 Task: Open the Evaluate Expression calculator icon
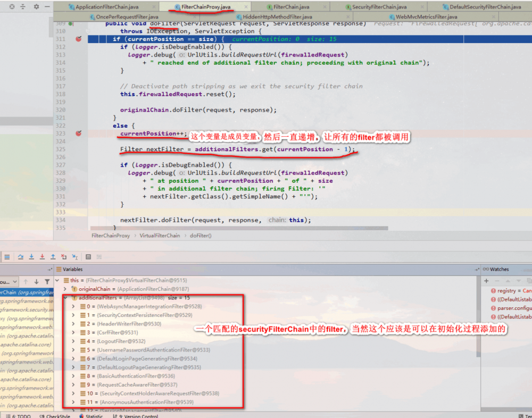(88, 257)
